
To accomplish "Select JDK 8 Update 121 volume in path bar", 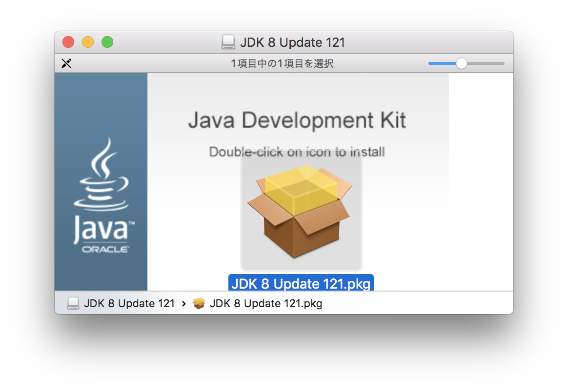I will click(121, 303).
